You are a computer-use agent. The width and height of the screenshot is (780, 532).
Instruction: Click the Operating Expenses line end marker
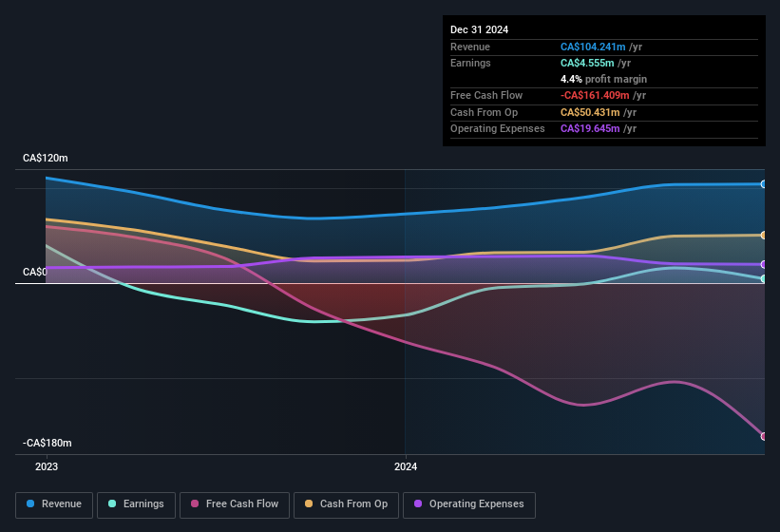[x=763, y=264]
